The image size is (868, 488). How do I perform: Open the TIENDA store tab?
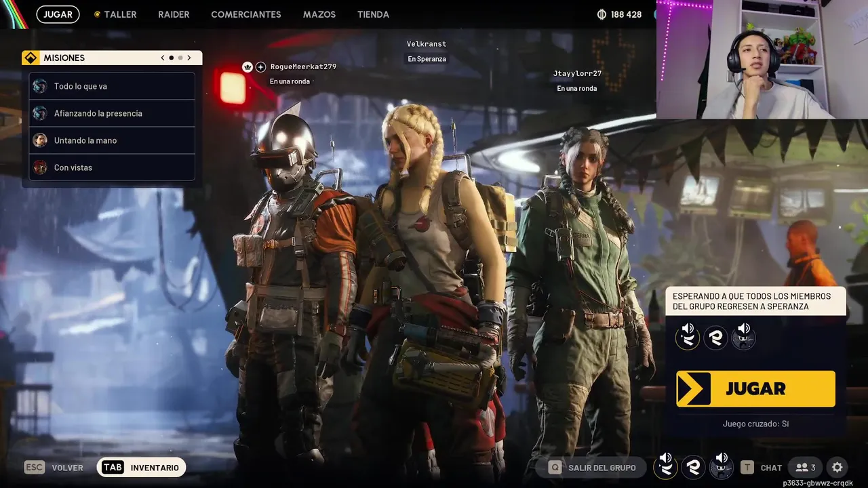tap(373, 14)
